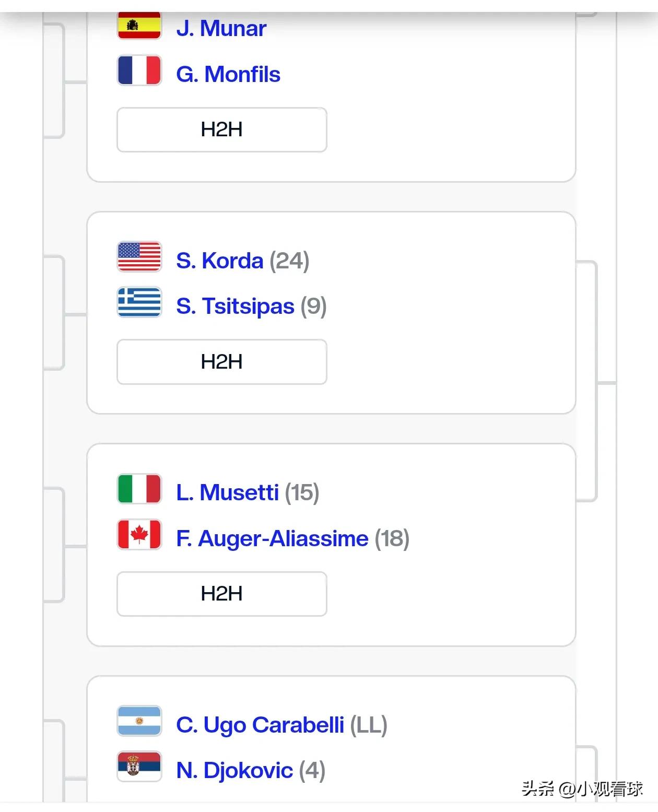Click the France flag next to G. Monfils
Screen dimensions: 658x812
(139, 70)
